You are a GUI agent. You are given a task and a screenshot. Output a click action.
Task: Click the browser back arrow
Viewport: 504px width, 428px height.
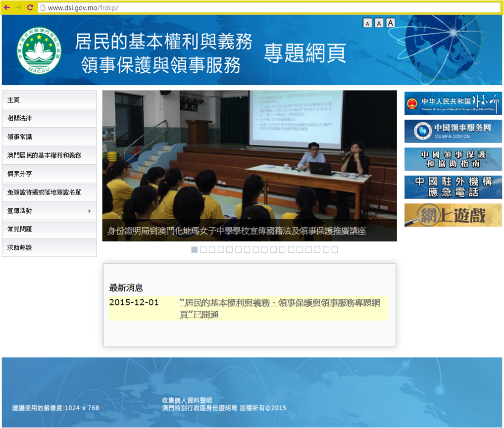point(7,7)
